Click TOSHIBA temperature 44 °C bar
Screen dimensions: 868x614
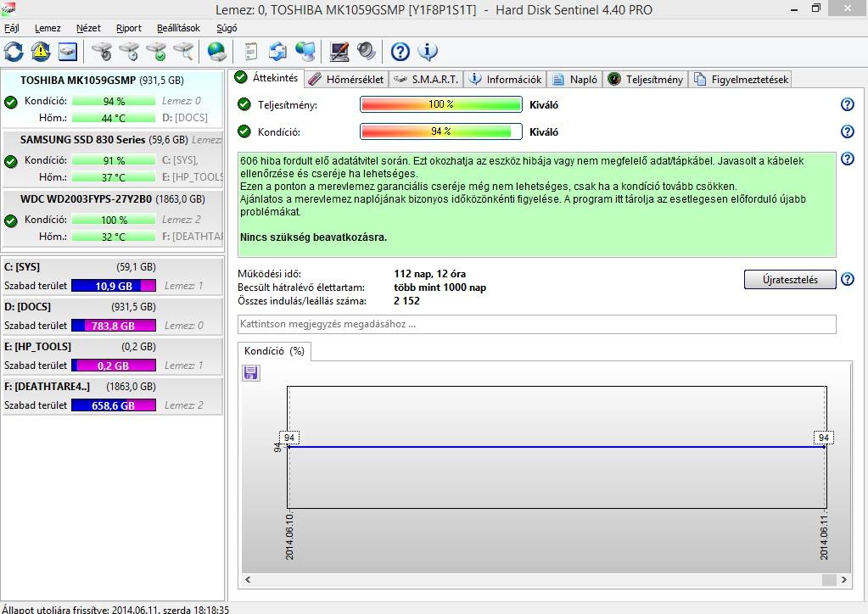pyautogui.click(x=114, y=118)
